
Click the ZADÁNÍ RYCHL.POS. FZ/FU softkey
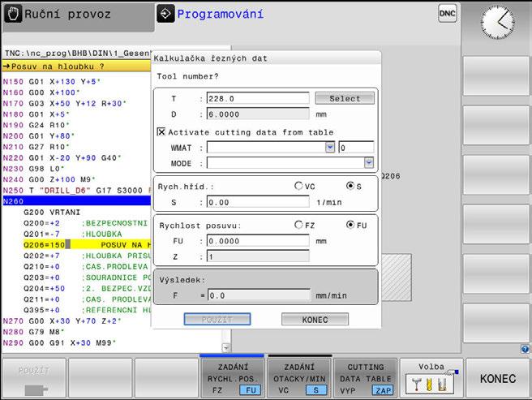click(x=233, y=378)
